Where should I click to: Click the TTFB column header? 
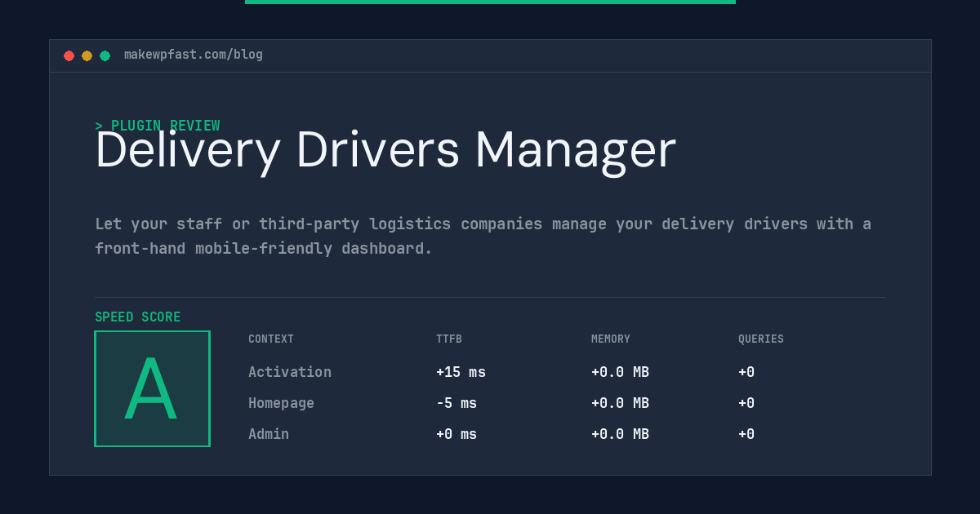(449, 339)
